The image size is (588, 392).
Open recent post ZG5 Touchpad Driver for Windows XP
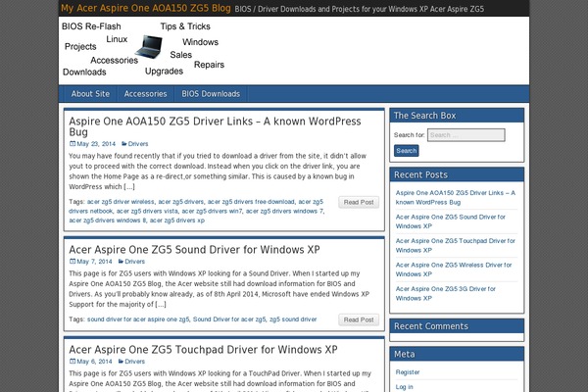[456, 245]
